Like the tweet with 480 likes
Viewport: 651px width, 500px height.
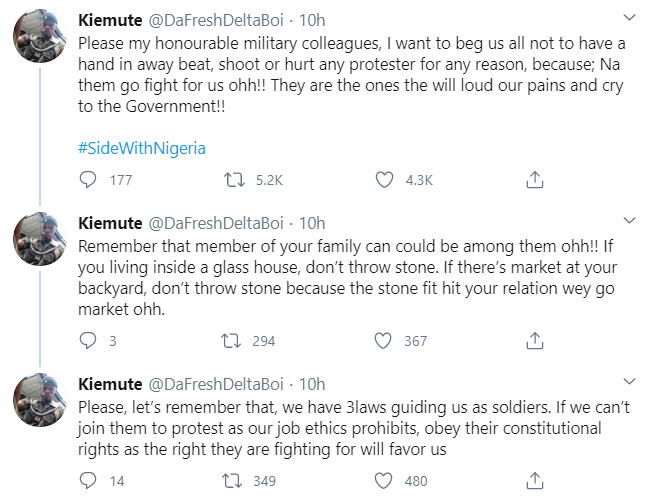tap(382, 481)
